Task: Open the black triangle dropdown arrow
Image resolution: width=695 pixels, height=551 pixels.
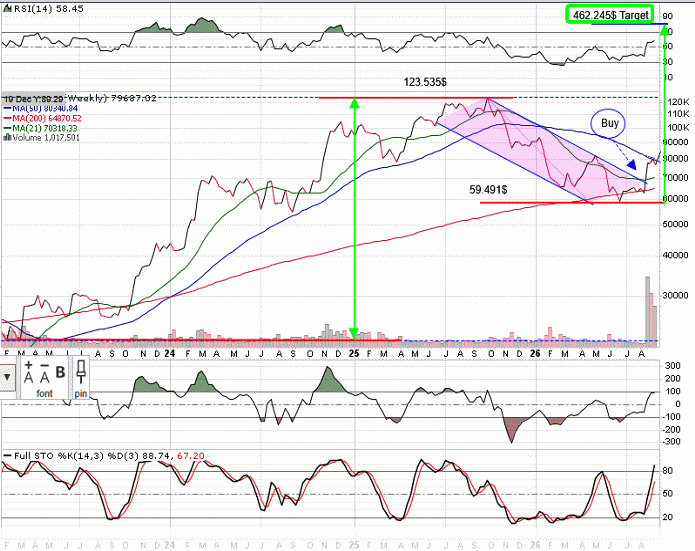Action: pyautogui.click(x=7, y=377)
